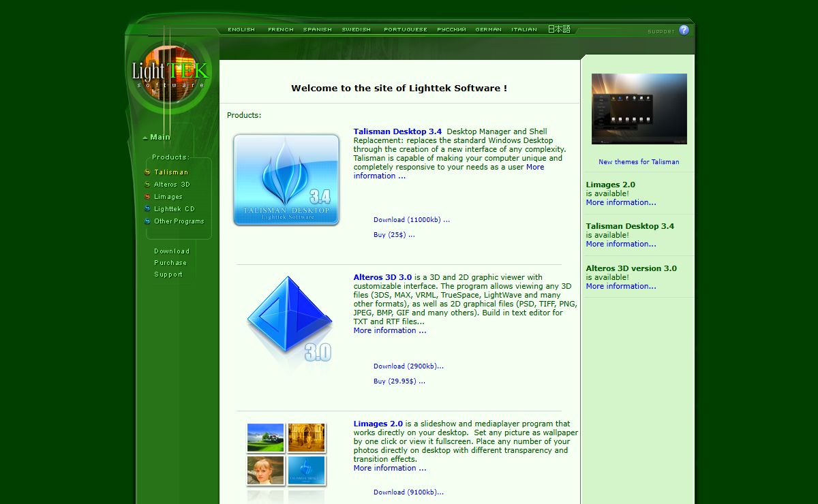818x504 pixels.
Task: Switch site language to French
Action: [x=281, y=30]
